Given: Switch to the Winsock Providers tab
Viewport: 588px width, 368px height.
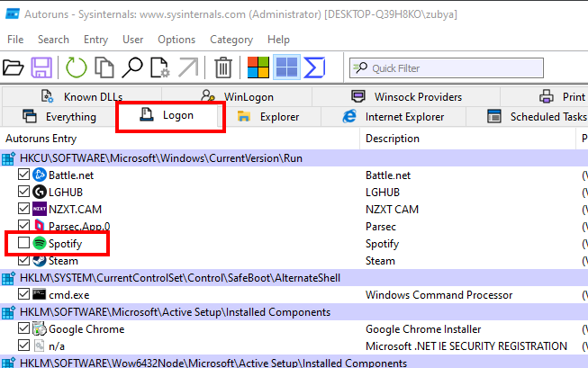Looking at the screenshot, I should pyautogui.click(x=406, y=96).
